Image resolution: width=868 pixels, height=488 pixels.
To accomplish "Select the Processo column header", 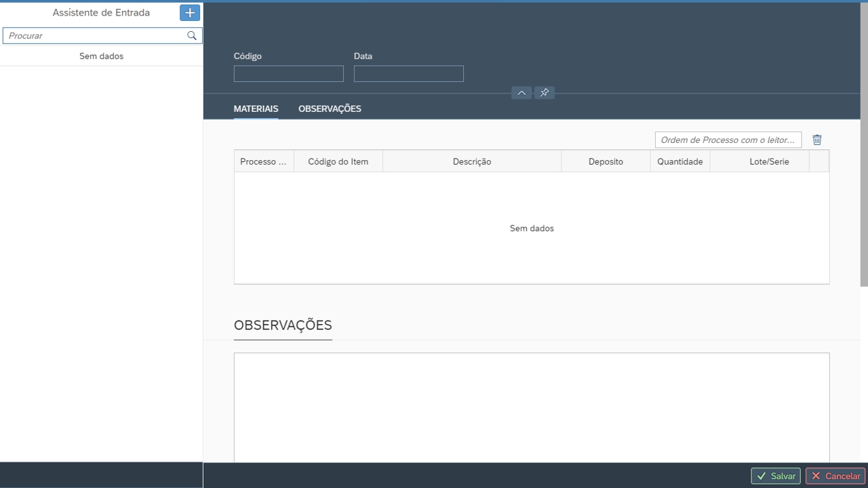I will pos(264,161).
